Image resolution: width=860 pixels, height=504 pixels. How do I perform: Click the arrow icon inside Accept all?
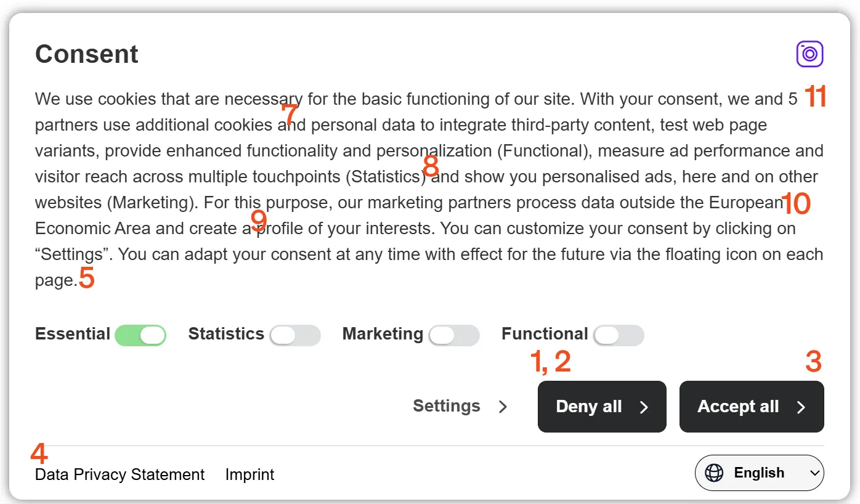[801, 407]
